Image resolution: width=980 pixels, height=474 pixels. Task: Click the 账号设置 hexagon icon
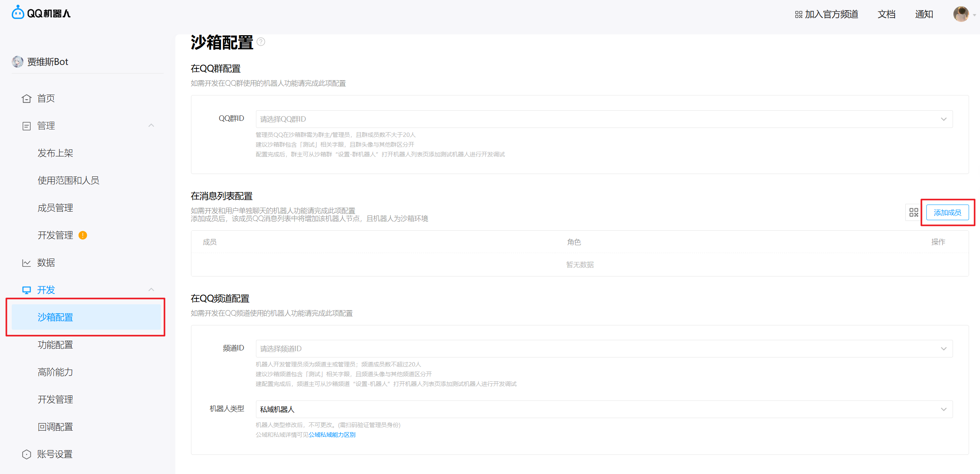click(x=26, y=454)
